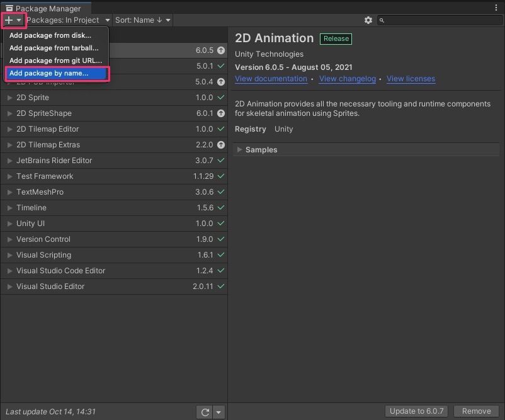
Task: Open Sort: Name dropdown
Action: click(143, 20)
